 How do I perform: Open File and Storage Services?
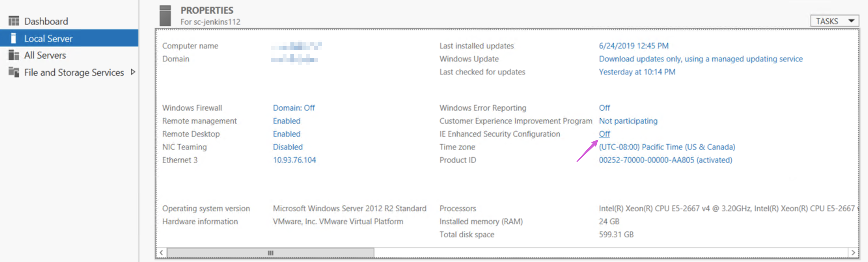[x=74, y=72]
